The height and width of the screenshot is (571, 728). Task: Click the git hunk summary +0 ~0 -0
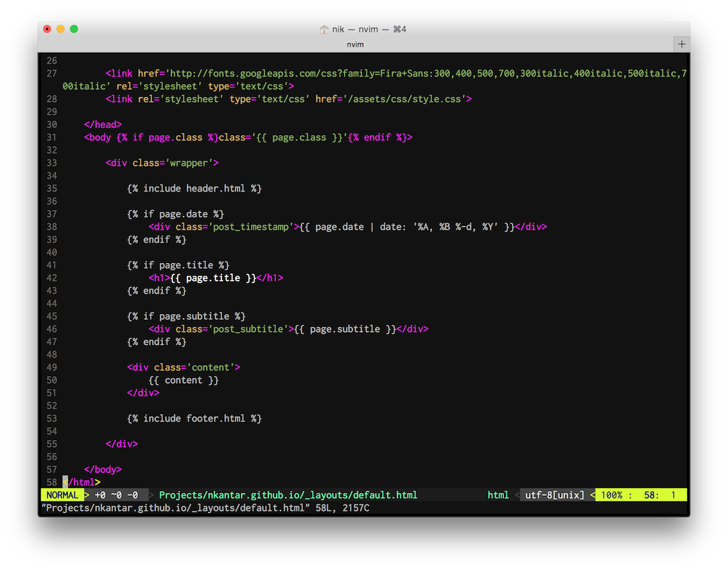[116, 495]
